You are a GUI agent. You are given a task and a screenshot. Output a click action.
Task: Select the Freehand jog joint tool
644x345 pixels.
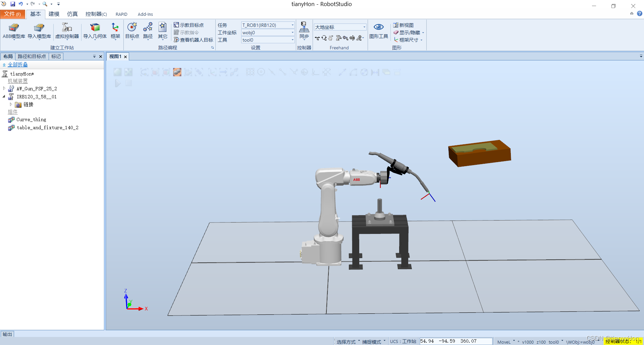339,38
